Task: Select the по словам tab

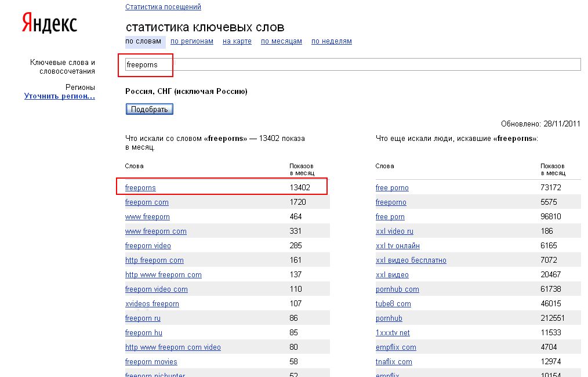Action: [143, 41]
